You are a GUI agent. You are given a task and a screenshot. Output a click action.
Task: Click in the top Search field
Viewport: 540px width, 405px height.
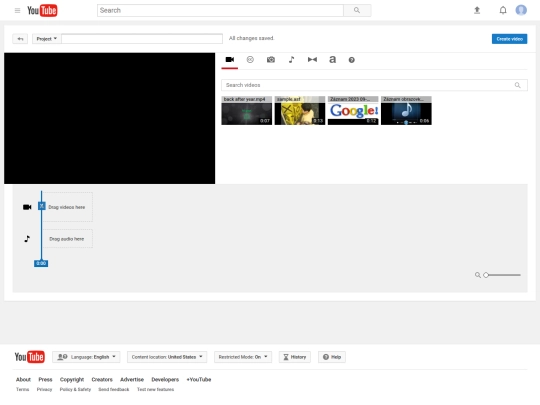point(220,10)
